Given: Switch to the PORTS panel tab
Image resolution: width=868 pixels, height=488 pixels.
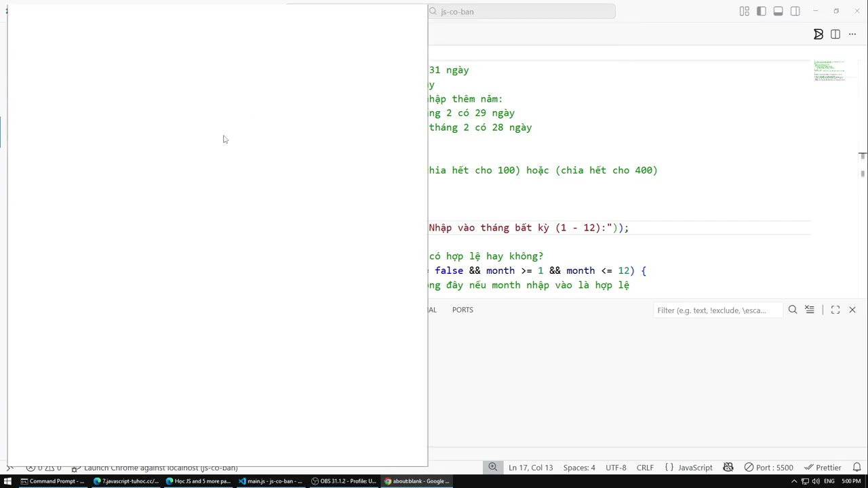Looking at the screenshot, I should tap(462, 310).
